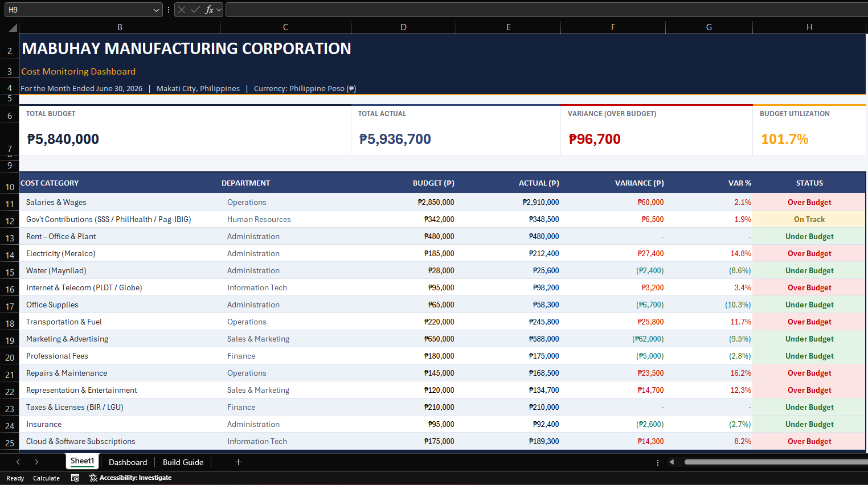Click the On Track status cell
The width and height of the screenshot is (868, 485).
click(x=809, y=219)
